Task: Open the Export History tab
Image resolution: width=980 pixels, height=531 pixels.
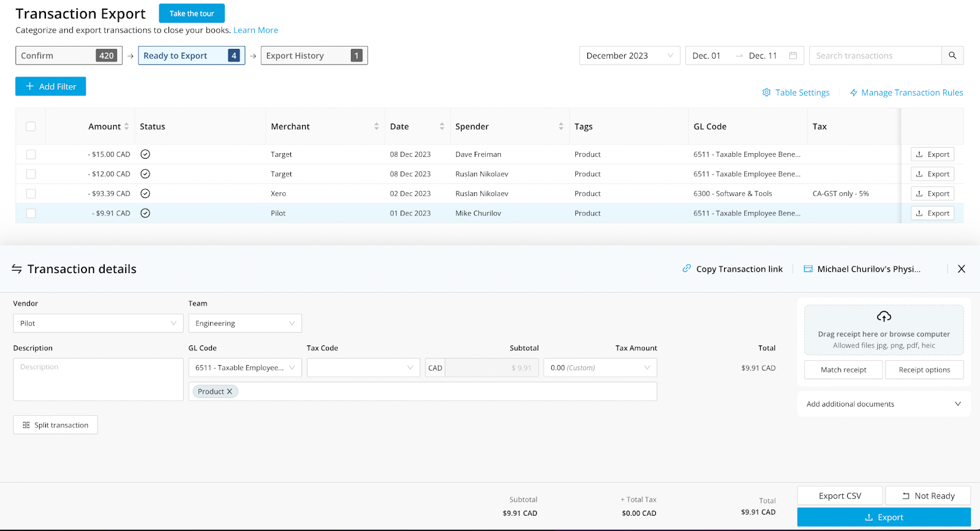Action: tap(314, 56)
